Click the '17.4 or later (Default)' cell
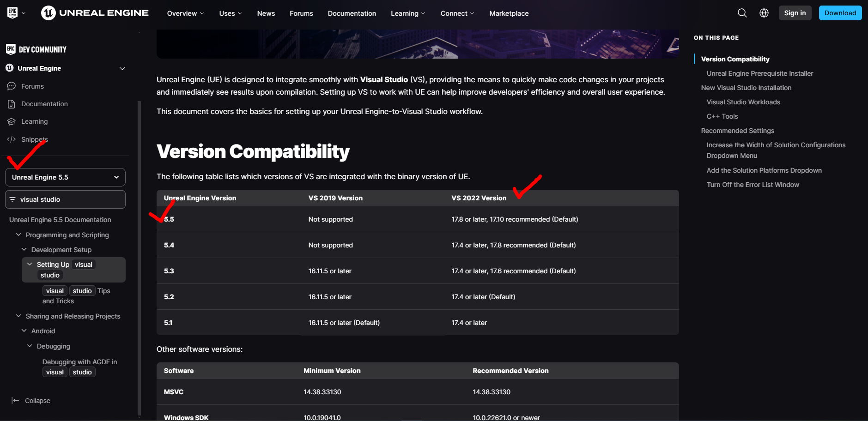Screen dimensions: 868x421 point(483,297)
